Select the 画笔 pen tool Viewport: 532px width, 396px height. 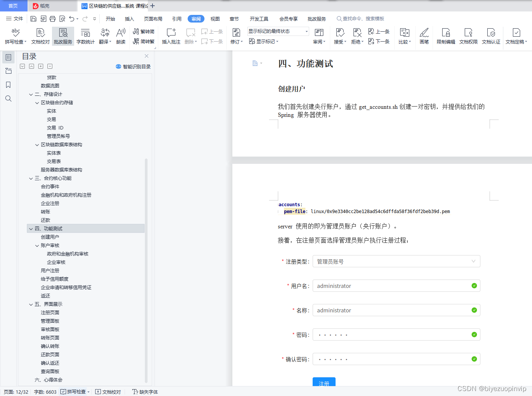click(424, 36)
